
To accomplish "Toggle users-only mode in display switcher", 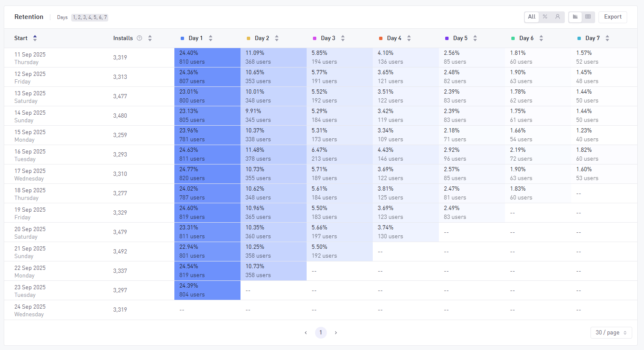I will [x=556, y=17].
